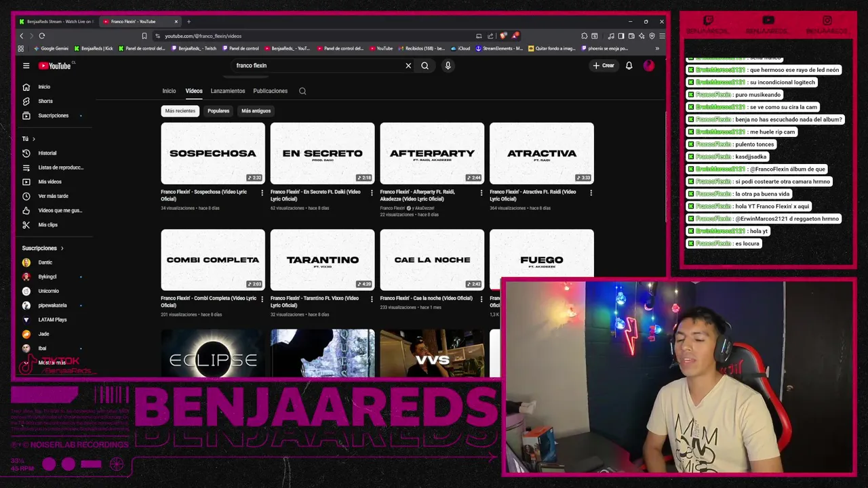Screen dimensions: 868x488
Task: Select the Más antiguos filter chip
Action: coord(256,110)
